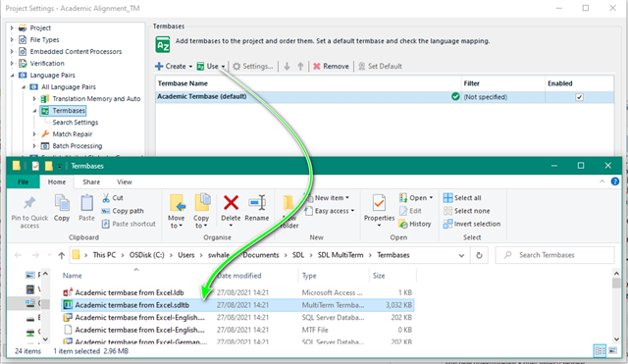Switch to the Share ribbon tab

click(91, 182)
